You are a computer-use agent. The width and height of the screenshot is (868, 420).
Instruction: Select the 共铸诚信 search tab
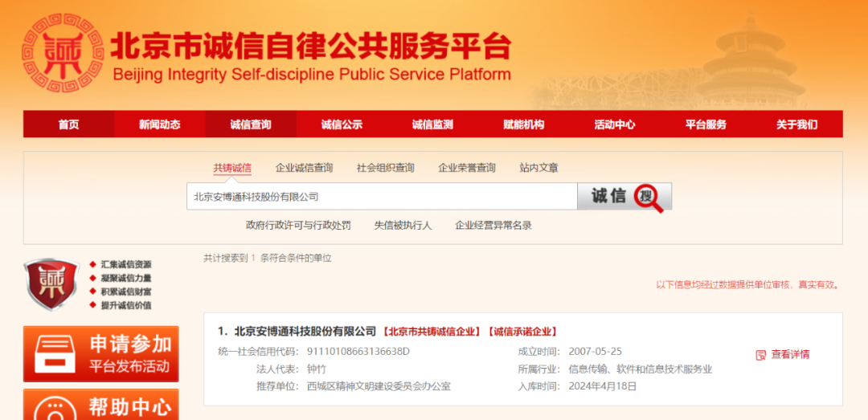[x=232, y=168]
